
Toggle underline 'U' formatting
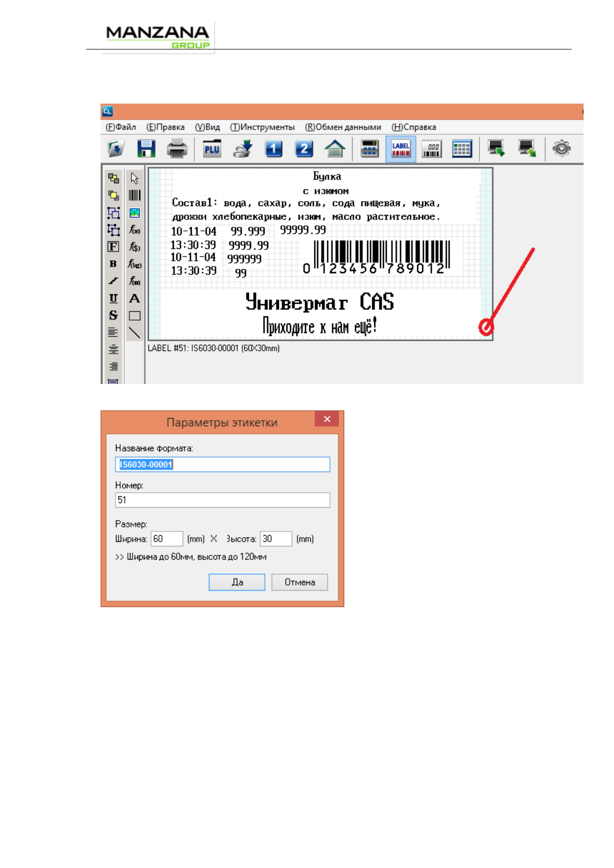[113, 298]
